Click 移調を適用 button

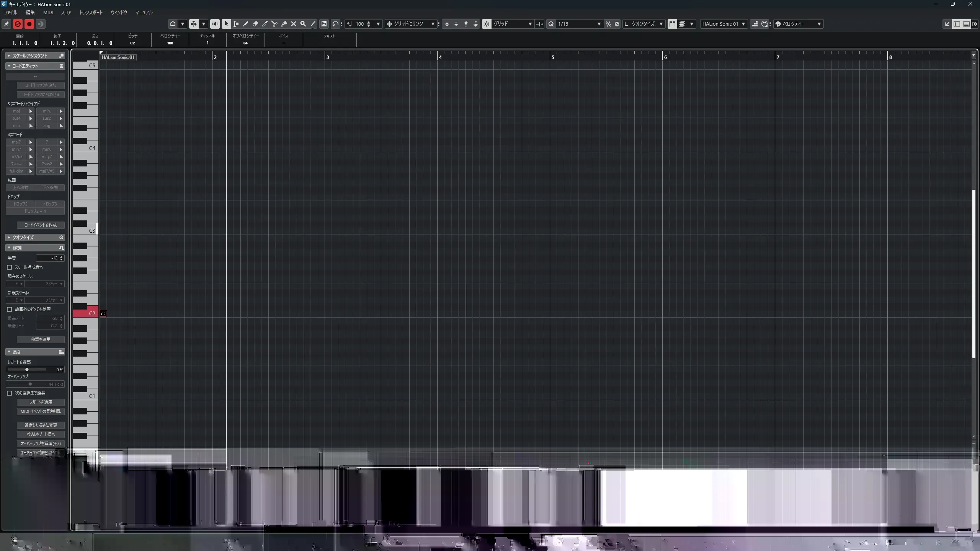[41, 339]
